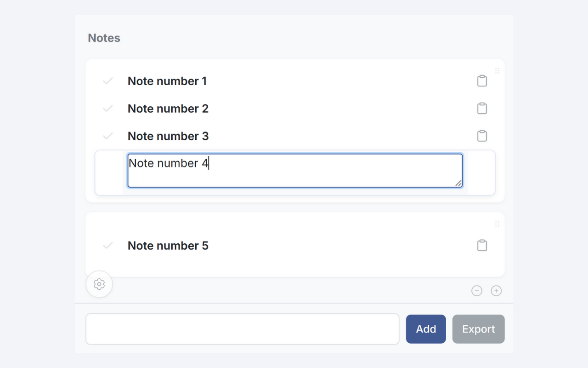Mark Note number 1 as done
Image resolution: width=588 pixels, height=368 pixels.
coord(107,81)
